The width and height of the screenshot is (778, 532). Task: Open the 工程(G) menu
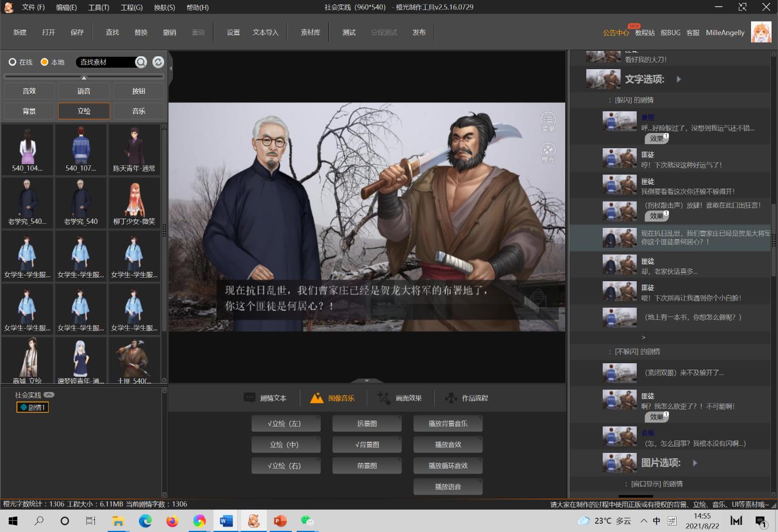(131, 8)
